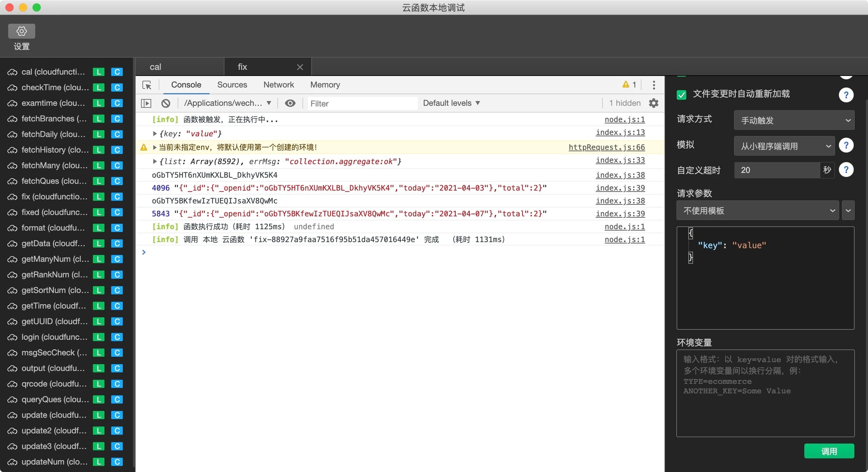
Task: Open the Default levels dropdown
Action: click(x=451, y=103)
